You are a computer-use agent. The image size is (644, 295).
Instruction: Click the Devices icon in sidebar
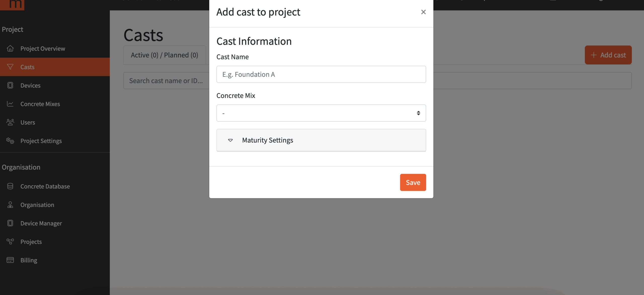[x=10, y=85]
